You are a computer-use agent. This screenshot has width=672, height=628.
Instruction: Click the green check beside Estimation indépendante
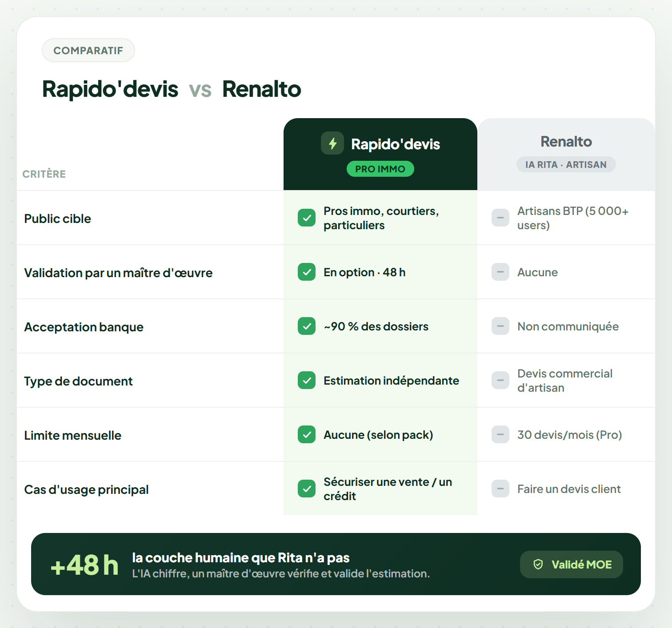307,380
